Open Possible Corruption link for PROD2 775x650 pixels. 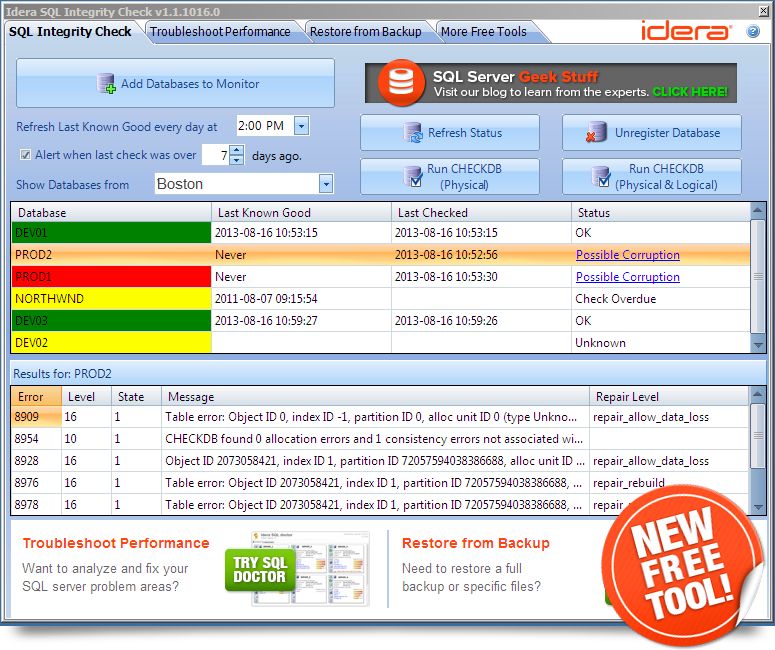pos(628,255)
